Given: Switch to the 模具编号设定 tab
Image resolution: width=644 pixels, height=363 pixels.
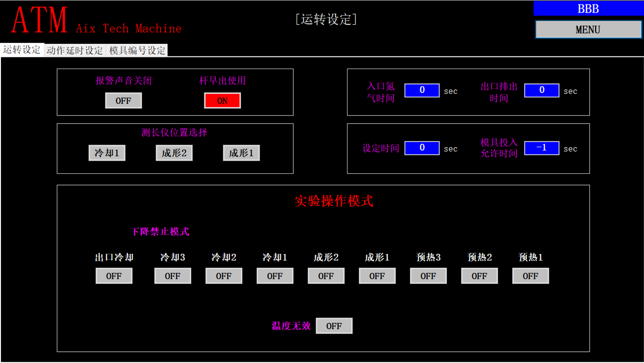Looking at the screenshot, I should click(x=137, y=50).
